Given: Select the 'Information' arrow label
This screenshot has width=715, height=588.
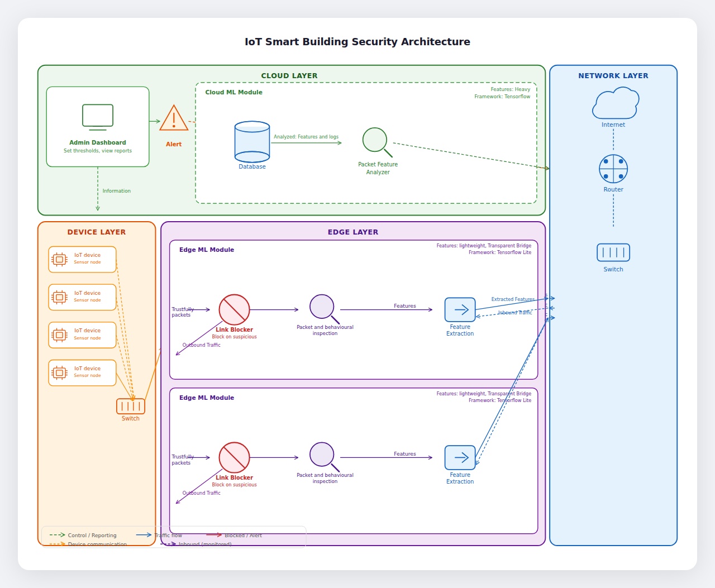Looking at the screenshot, I should [117, 191].
